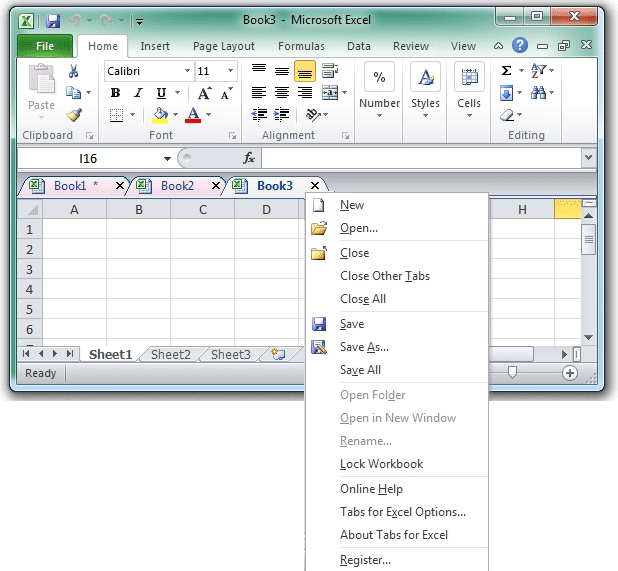The image size is (618, 571).
Task: Select Lock Workbook menu item
Action: coord(382,464)
